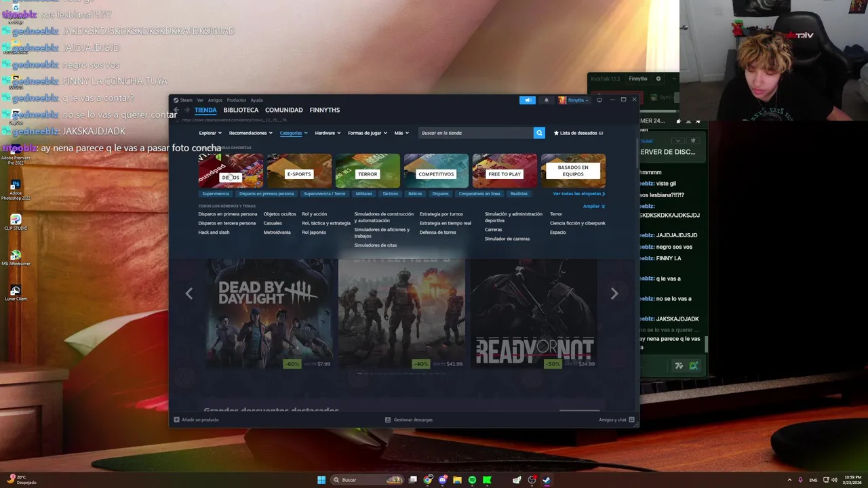Open Gestionar descargas
Viewport: 868px width, 488px height.
pos(409,420)
